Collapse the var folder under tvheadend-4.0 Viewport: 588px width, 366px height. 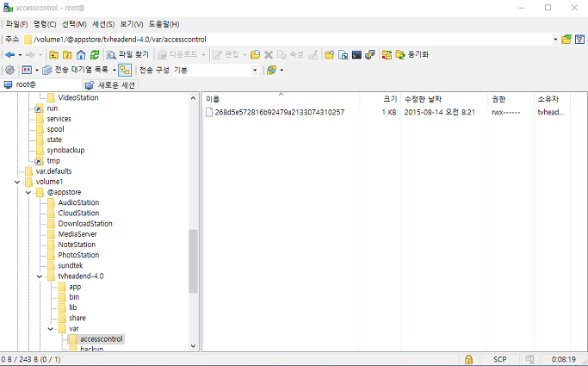[x=51, y=329]
